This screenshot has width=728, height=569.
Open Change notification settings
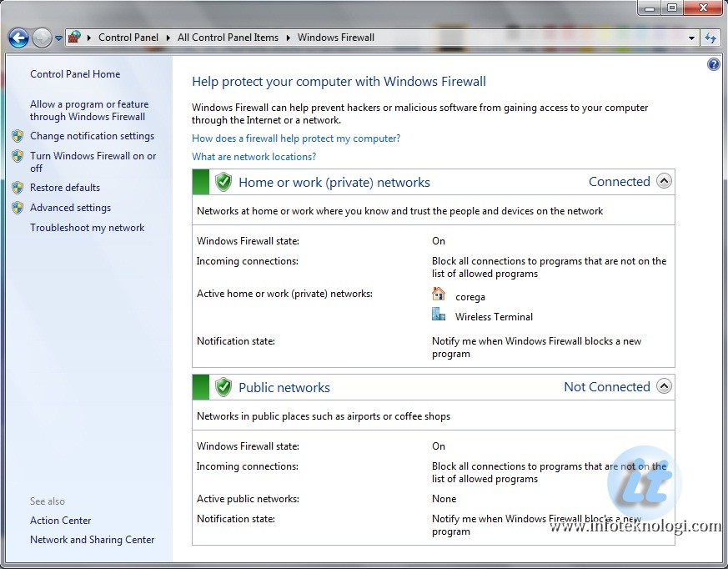tap(92, 136)
